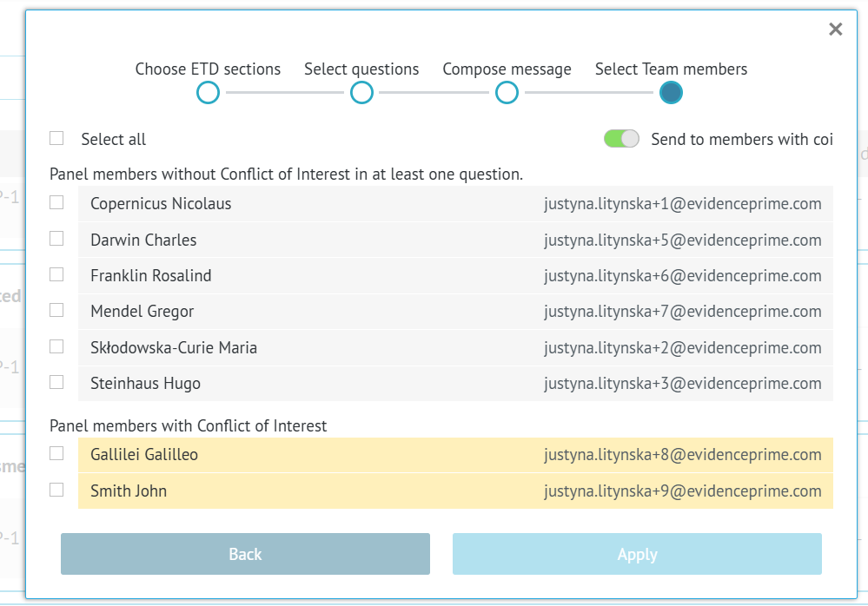Select the Steinhaus Hugo checkbox
The width and height of the screenshot is (868, 606).
[57, 382]
